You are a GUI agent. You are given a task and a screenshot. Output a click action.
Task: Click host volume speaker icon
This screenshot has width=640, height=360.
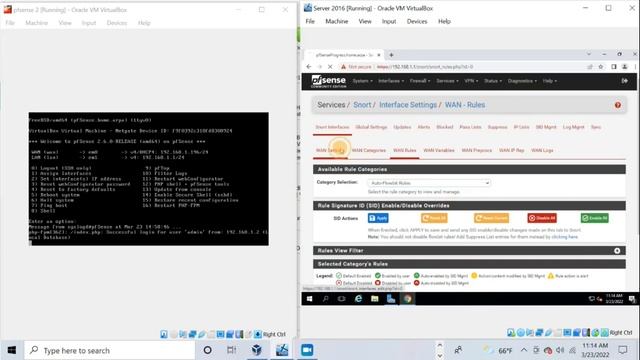pyautogui.click(x=560, y=350)
